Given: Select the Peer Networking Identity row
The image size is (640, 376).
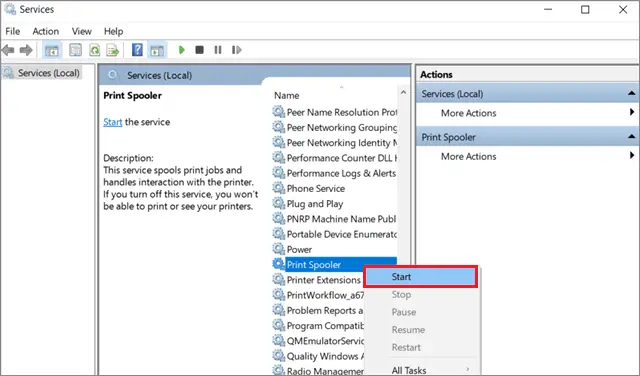Looking at the screenshot, I should point(335,142).
